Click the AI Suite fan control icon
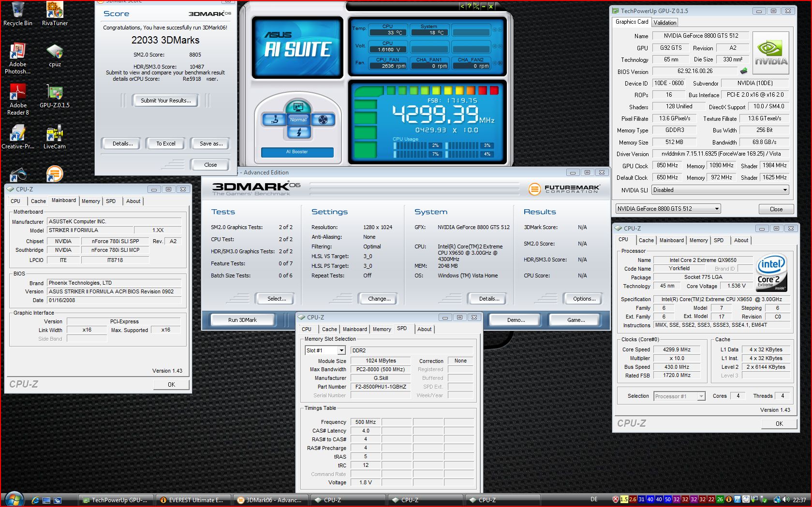 point(323,119)
